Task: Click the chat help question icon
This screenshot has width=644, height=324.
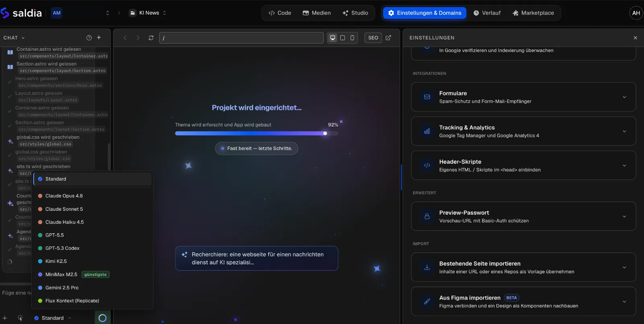Action: click(x=89, y=38)
